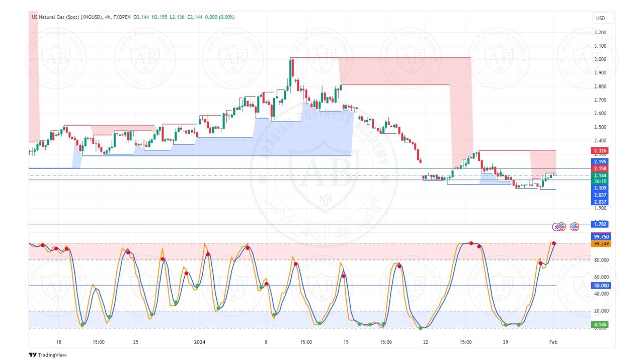Click the TradingView logo
Image resolution: width=644 pixels, height=362 pixels.
pyautogui.click(x=48, y=355)
